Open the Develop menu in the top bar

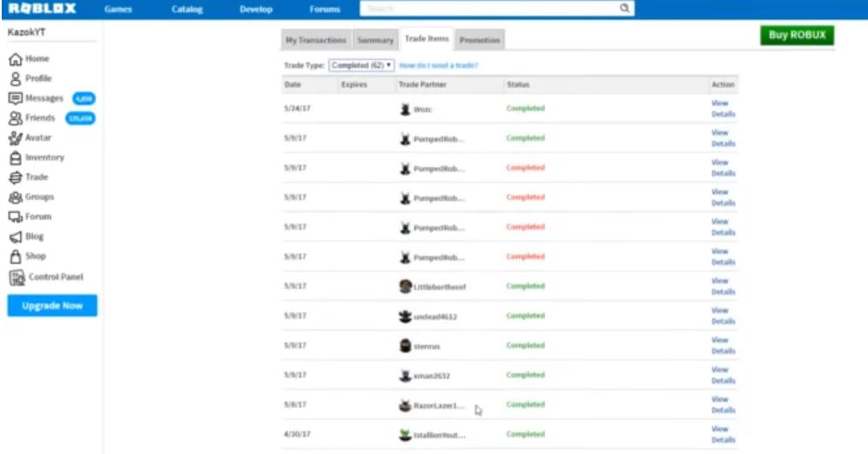[255, 10]
